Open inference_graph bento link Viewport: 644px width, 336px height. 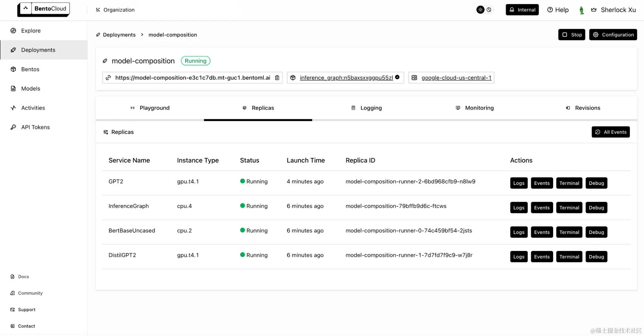click(346, 78)
